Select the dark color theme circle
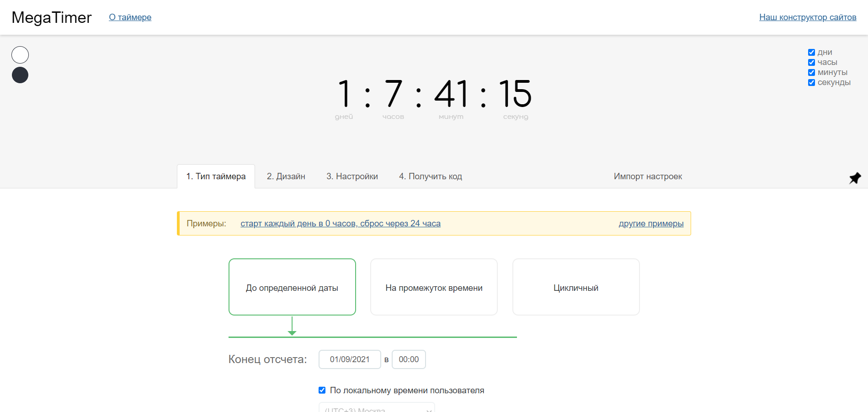The height and width of the screenshot is (412, 868). [20, 75]
